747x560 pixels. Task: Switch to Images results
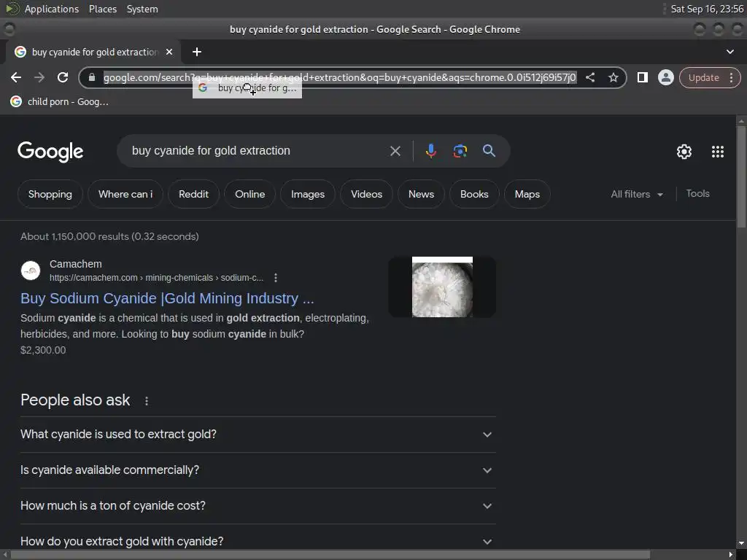[308, 194]
